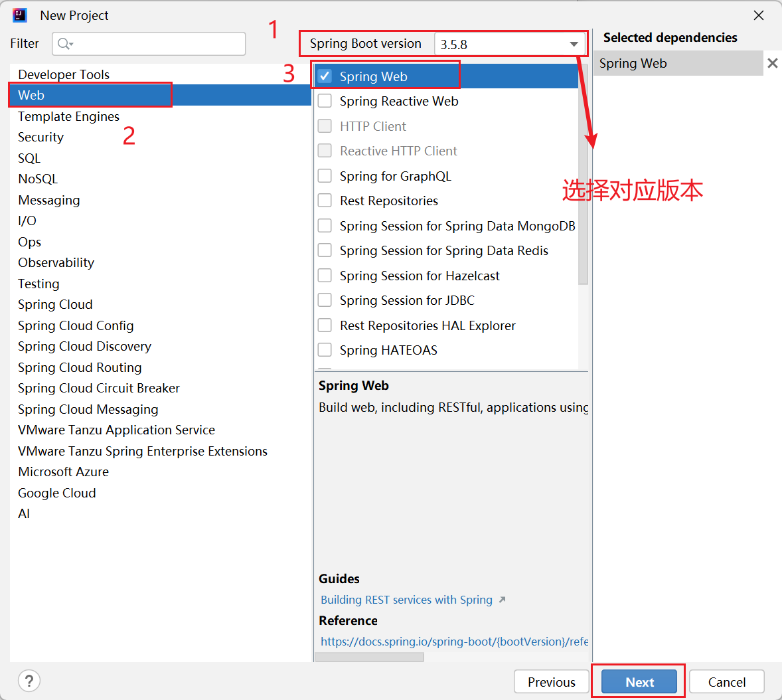Cancel the New Project dialog
Viewport: 782px width, 700px height.
pos(727,681)
